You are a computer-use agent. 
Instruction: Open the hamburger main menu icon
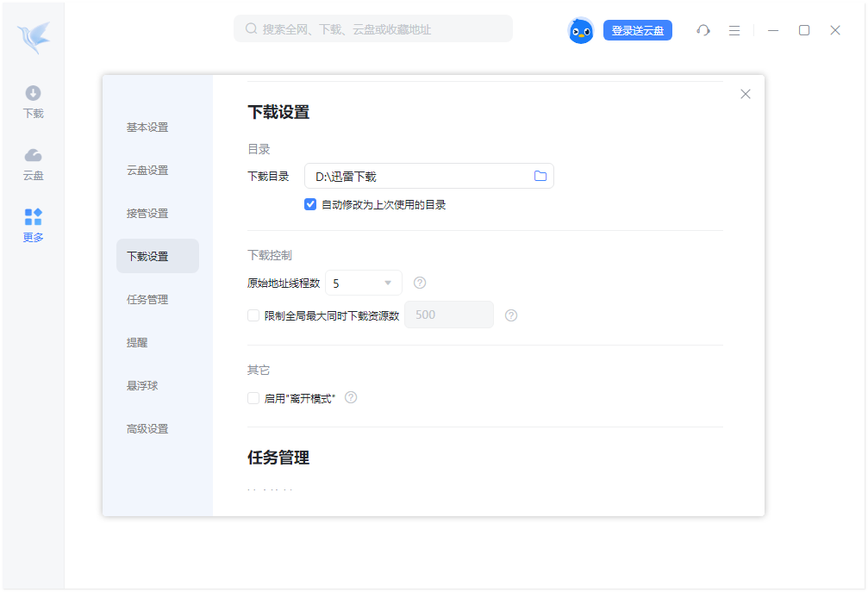[734, 29]
